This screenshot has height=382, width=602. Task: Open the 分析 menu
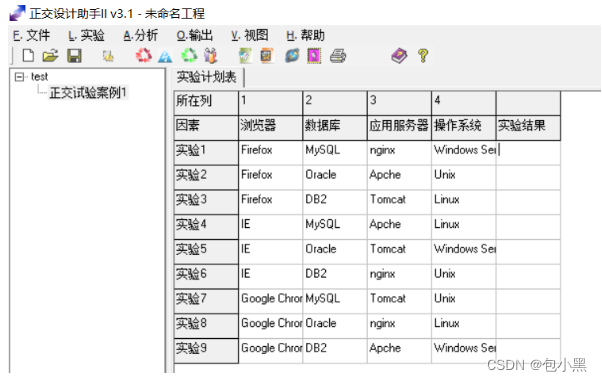[x=141, y=35]
